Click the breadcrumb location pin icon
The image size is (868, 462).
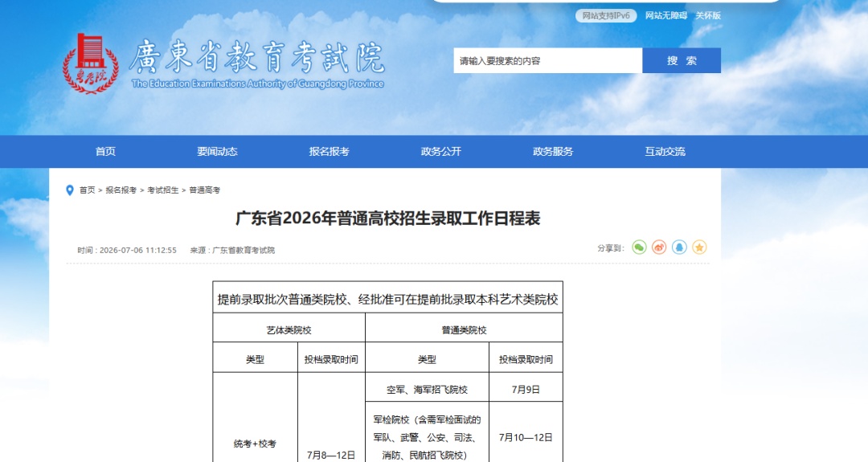tap(70, 190)
